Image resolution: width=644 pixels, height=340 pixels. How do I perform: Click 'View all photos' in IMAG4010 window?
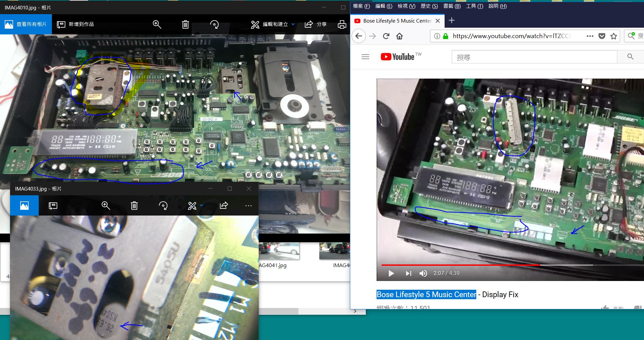[x=26, y=24]
